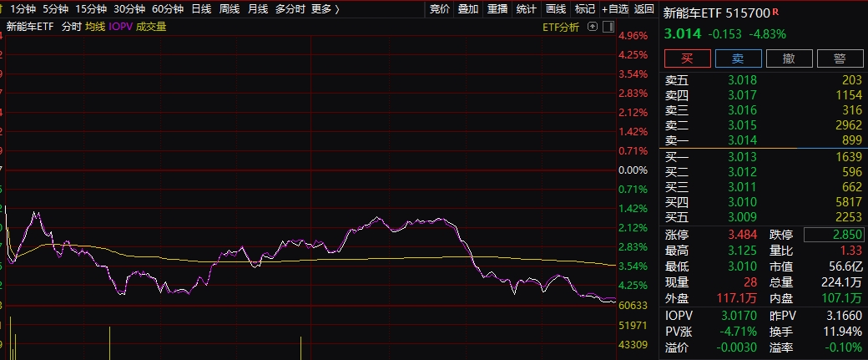The width and height of the screenshot is (868, 360).
Task: Click the red R marker after 515700
Action: pyautogui.click(x=775, y=11)
